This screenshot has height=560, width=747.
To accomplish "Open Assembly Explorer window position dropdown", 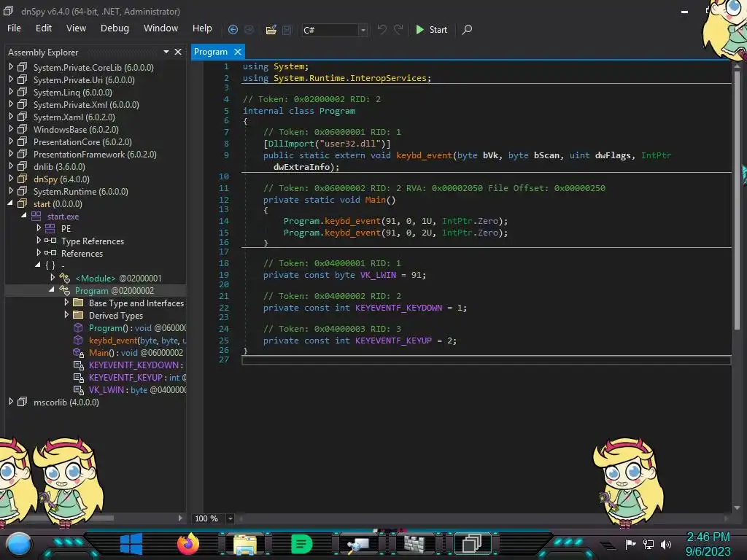I will point(166,52).
